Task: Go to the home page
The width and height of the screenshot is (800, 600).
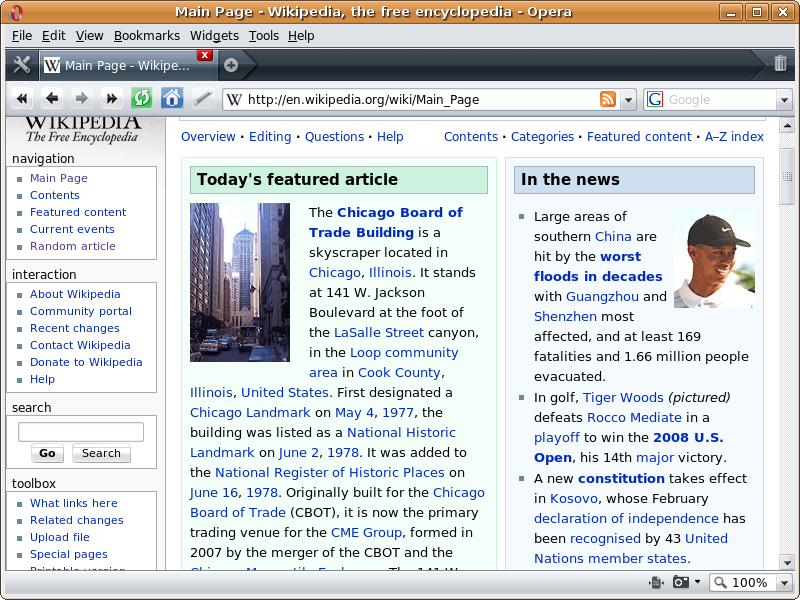Action: [172, 98]
